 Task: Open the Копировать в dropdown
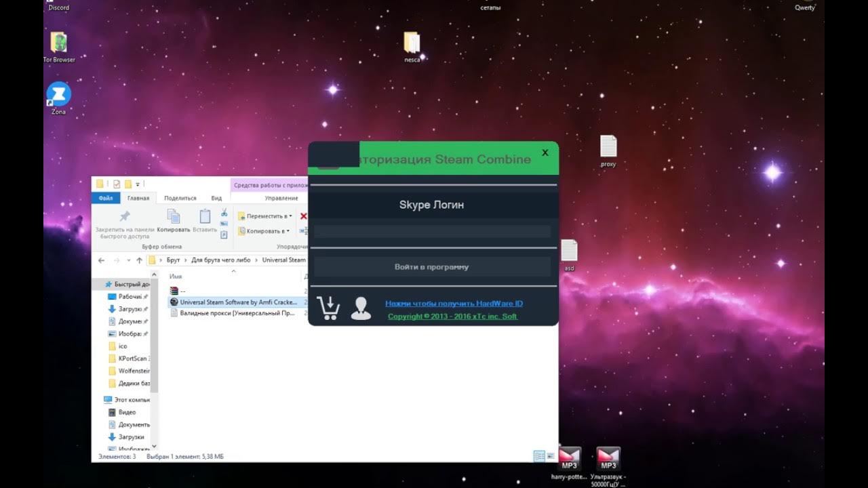pyautogui.click(x=265, y=231)
